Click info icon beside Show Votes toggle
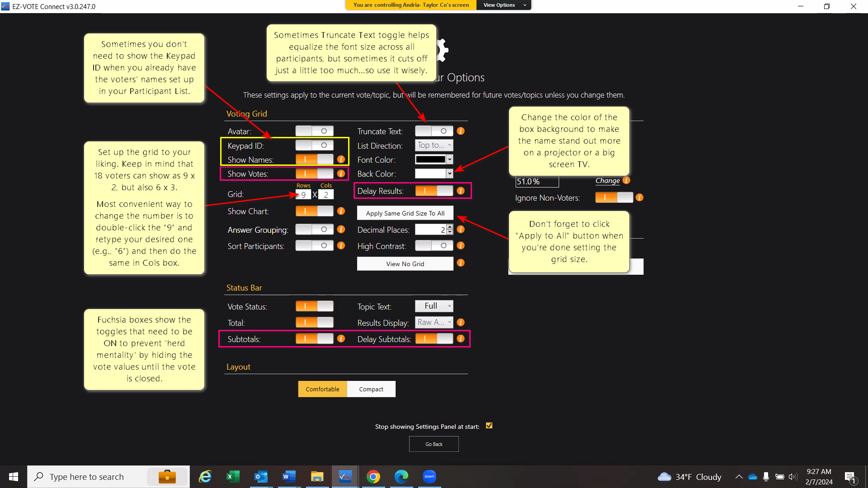Viewport: 868px width, 488px height. coord(341,174)
